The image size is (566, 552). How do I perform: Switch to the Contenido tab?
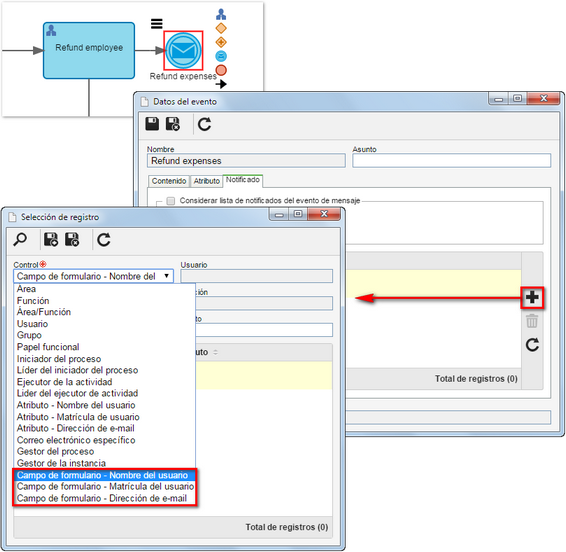pyautogui.click(x=169, y=181)
